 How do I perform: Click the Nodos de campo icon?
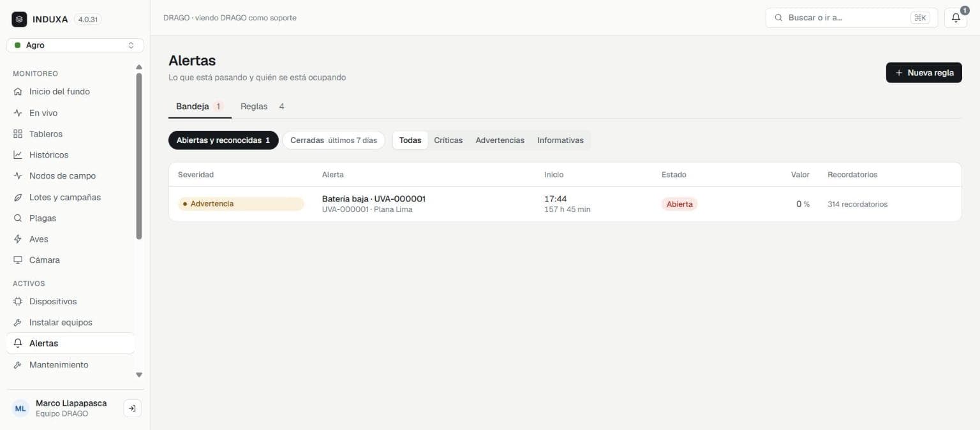click(x=18, y=176)
